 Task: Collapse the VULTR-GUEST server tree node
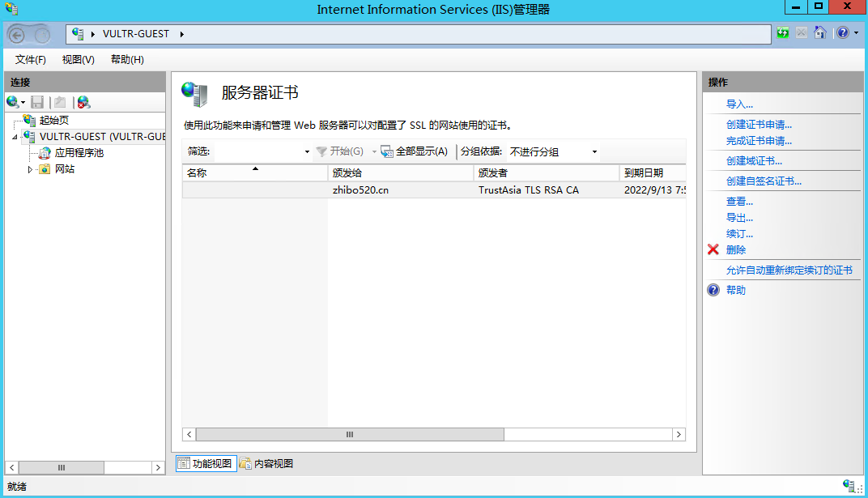(15, 137)
